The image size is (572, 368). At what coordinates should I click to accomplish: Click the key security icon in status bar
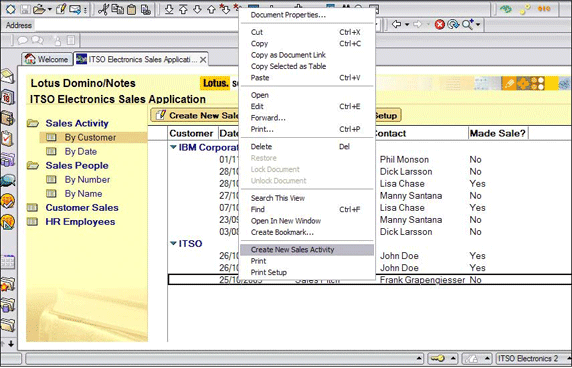point(437,359)
